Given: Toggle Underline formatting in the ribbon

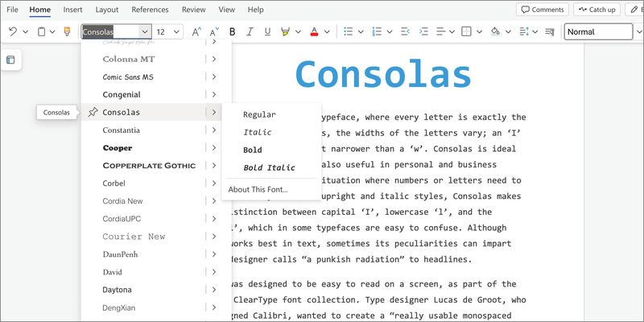Looking at the screenshot, I should point(266,32).
